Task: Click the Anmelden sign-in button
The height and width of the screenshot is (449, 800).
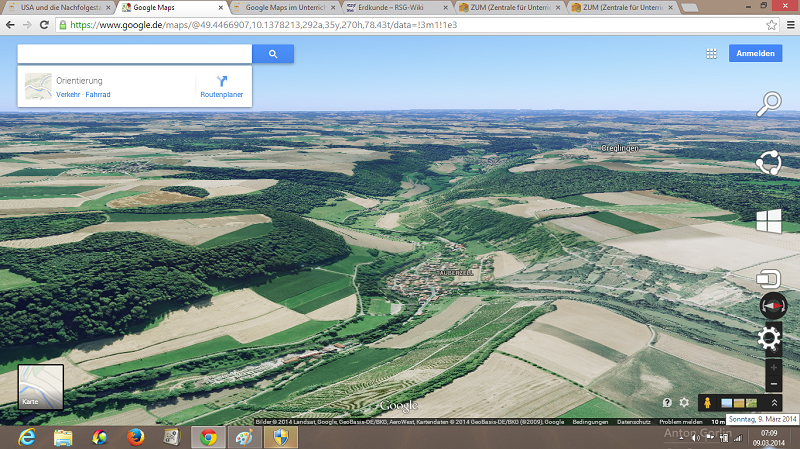Action: pyautogui.click(x=755, y=53)
